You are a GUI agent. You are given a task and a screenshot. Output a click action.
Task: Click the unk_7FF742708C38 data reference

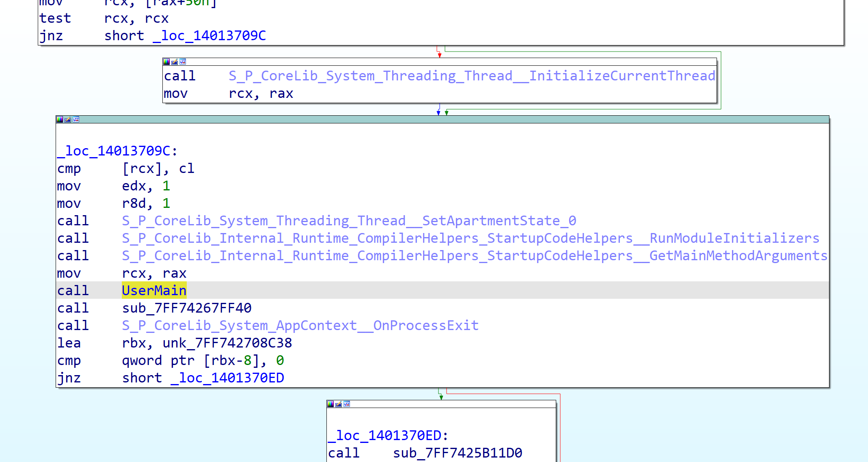pyautogui.click(x=227, y=343)
